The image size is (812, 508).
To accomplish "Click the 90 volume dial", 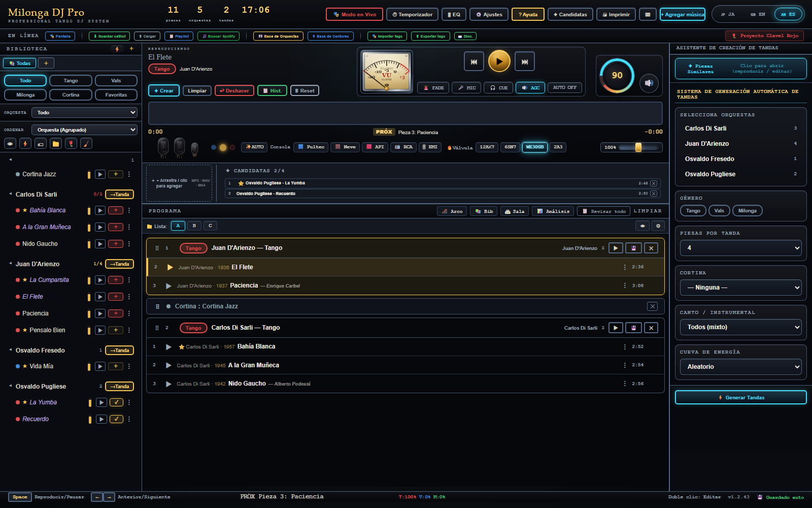I will tap(617, 76).
